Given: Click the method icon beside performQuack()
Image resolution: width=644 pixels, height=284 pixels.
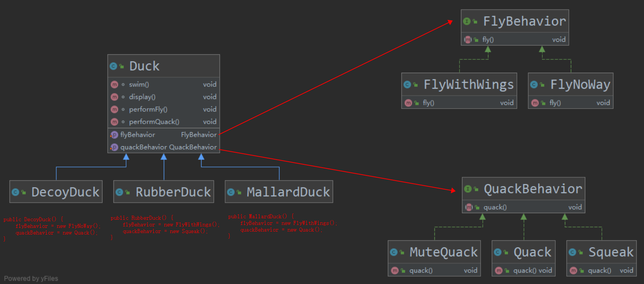Looking at the screenshot, I should tap(115, 122).
